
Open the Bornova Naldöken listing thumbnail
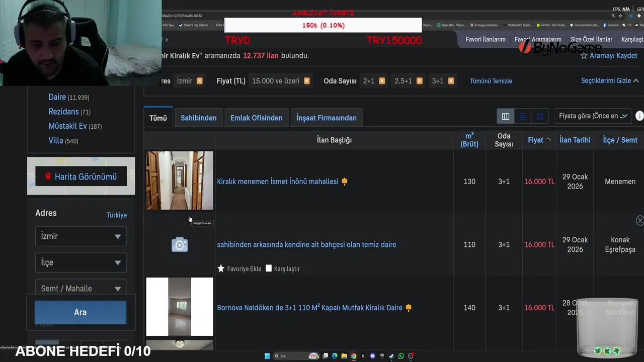pos(180,307)
